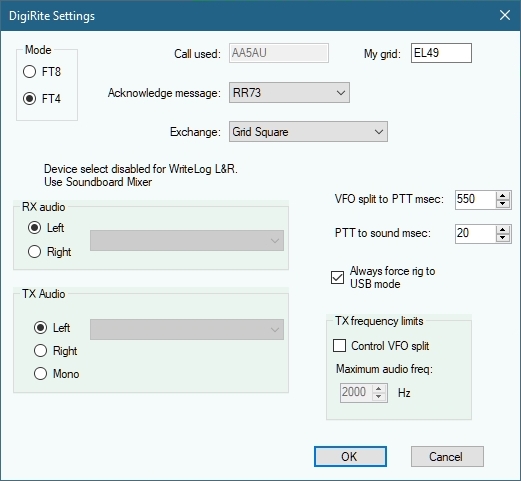Choose Left channel for RX audio

coord(35,228)
